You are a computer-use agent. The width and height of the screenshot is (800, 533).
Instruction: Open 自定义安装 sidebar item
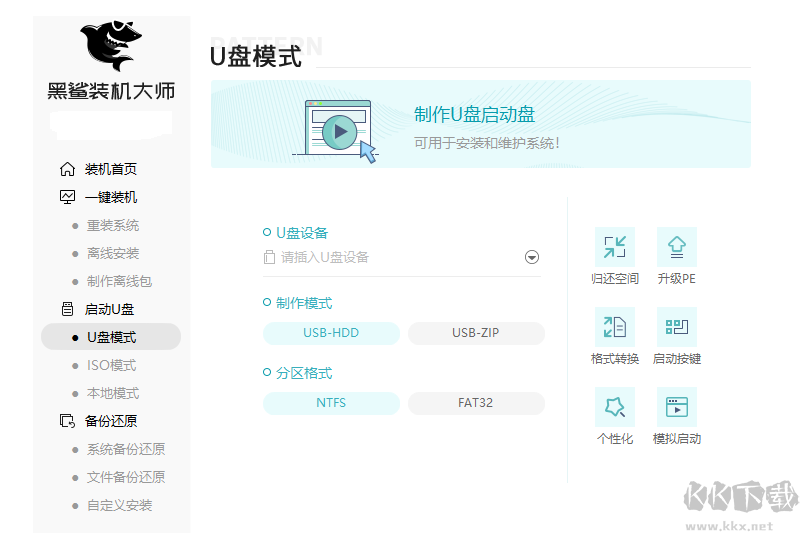point(119,505)
